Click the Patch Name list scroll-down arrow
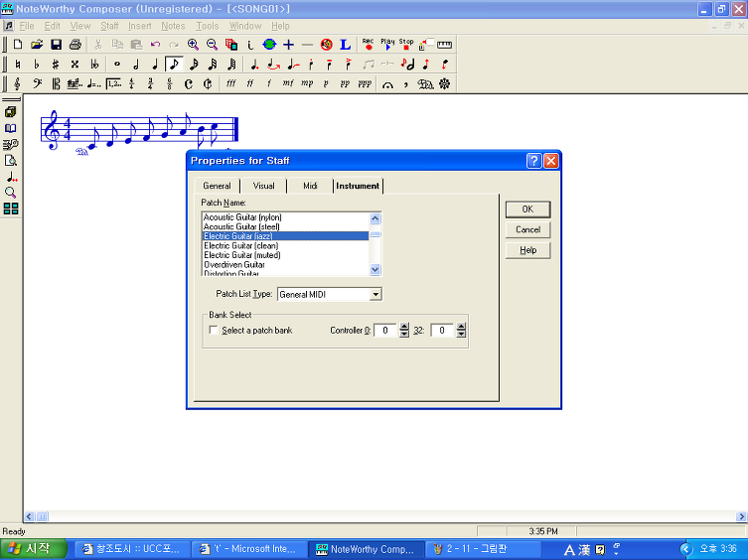Image resolution: width=748 pixels, height=560 pixels. 374,269
